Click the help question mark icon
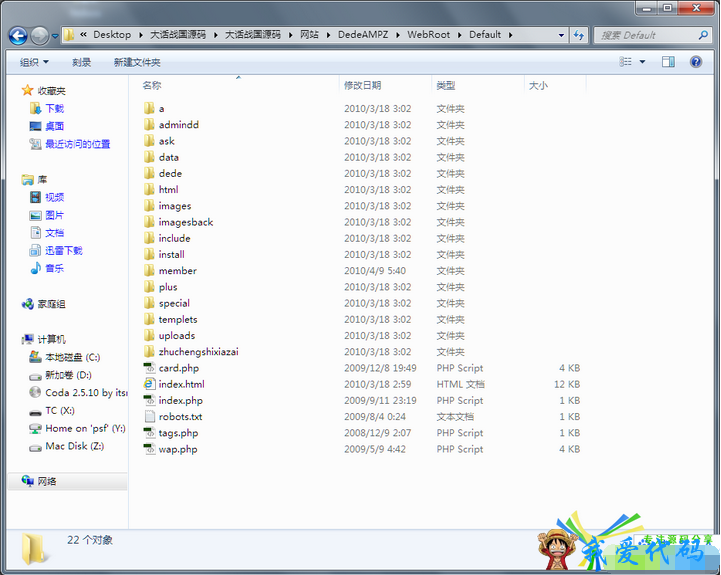721x575 pixels. 696,62
